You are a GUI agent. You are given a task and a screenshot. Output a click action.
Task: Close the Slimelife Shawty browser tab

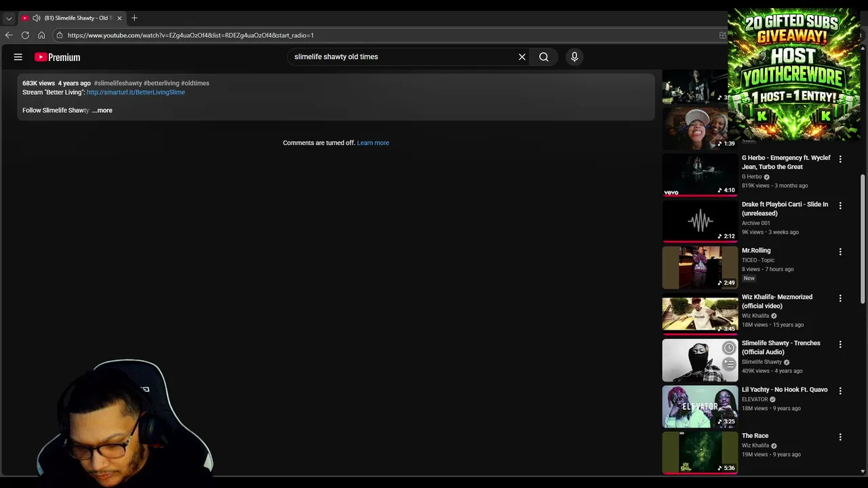[119, 18]
